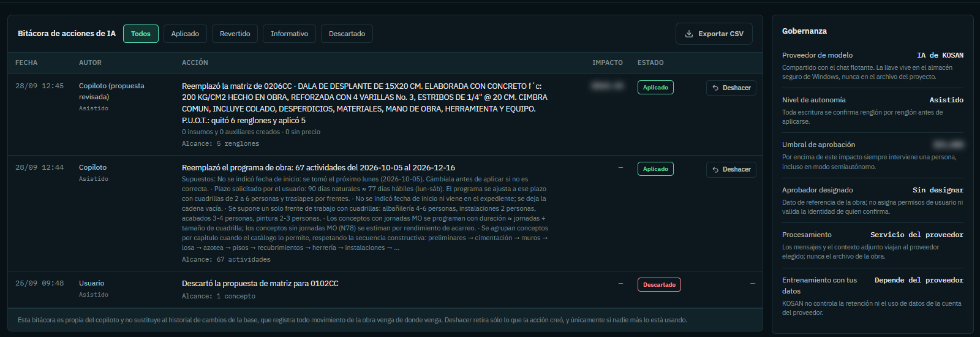
Task: Click 'Procesamiento' label in Gobernanza
Action: coord(807,235)
